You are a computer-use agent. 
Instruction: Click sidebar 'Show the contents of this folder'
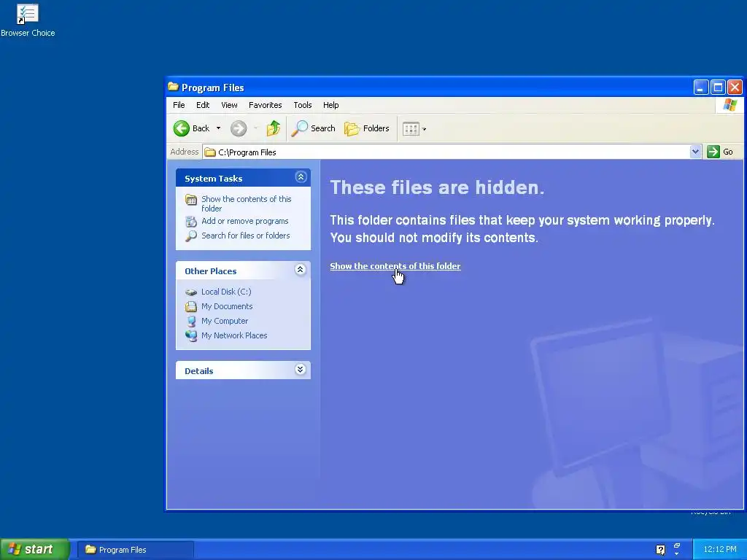247,204
